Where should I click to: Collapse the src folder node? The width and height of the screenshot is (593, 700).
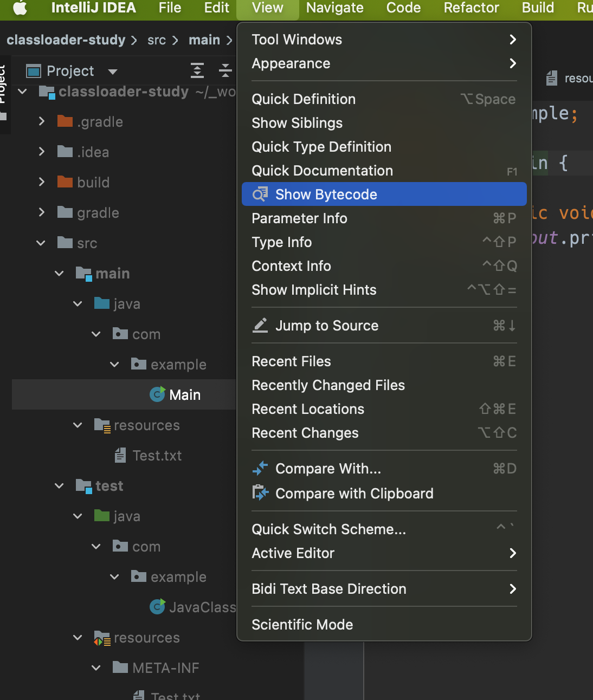(x=41, y=243)
